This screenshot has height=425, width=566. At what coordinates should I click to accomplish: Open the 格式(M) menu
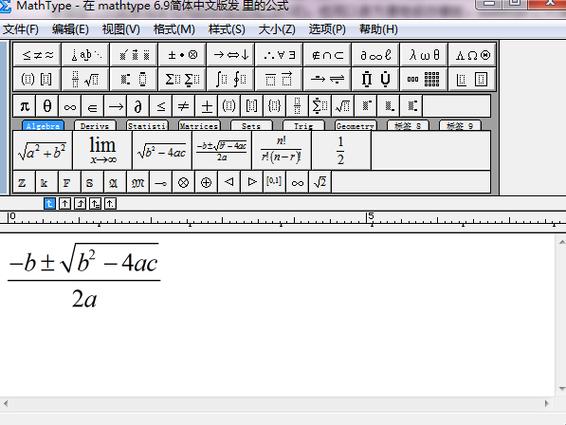point(174,29)
